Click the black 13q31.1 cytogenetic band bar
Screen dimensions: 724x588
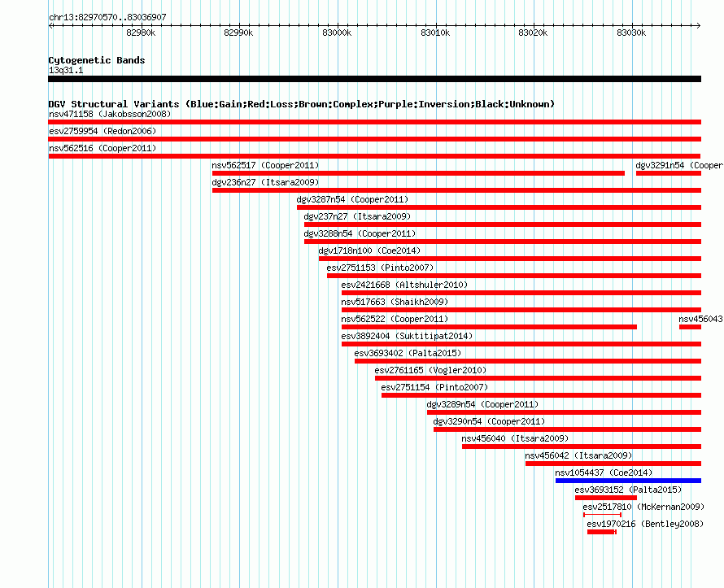coord(374,79)
